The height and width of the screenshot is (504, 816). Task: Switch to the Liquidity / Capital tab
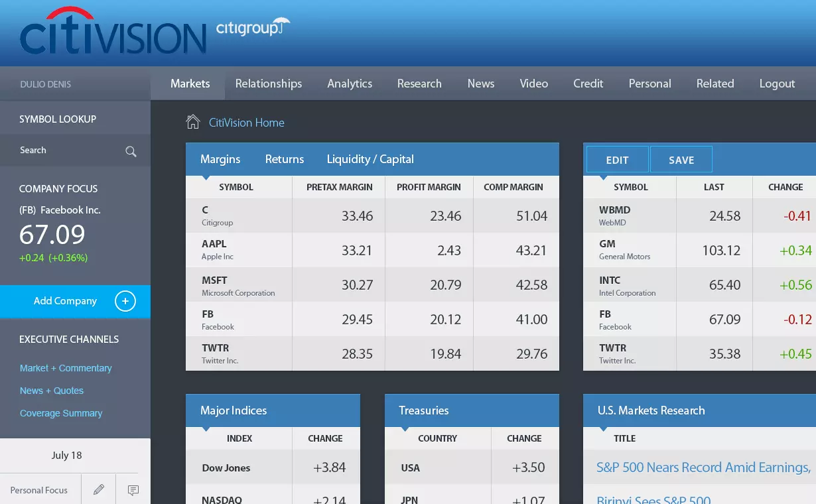[x=370, y=159]
